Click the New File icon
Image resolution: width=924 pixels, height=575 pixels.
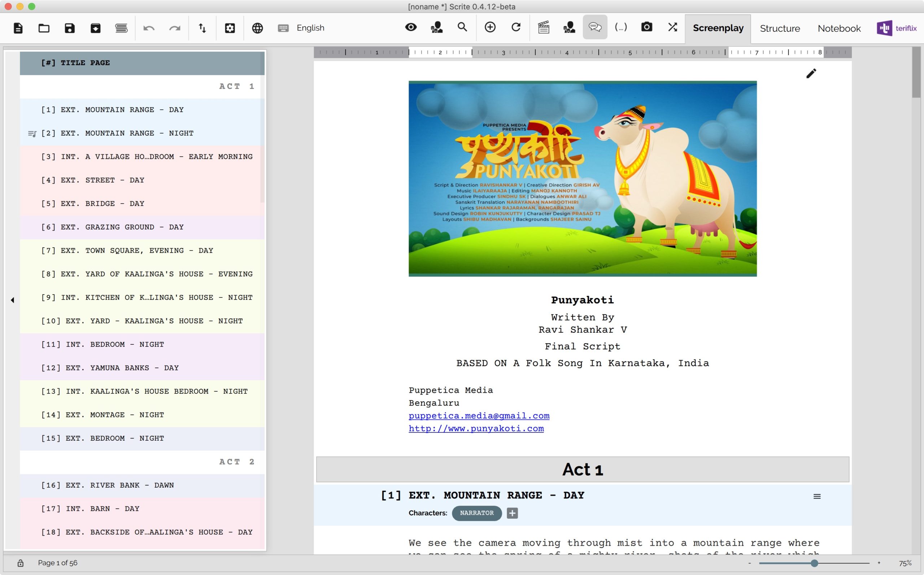18,28
